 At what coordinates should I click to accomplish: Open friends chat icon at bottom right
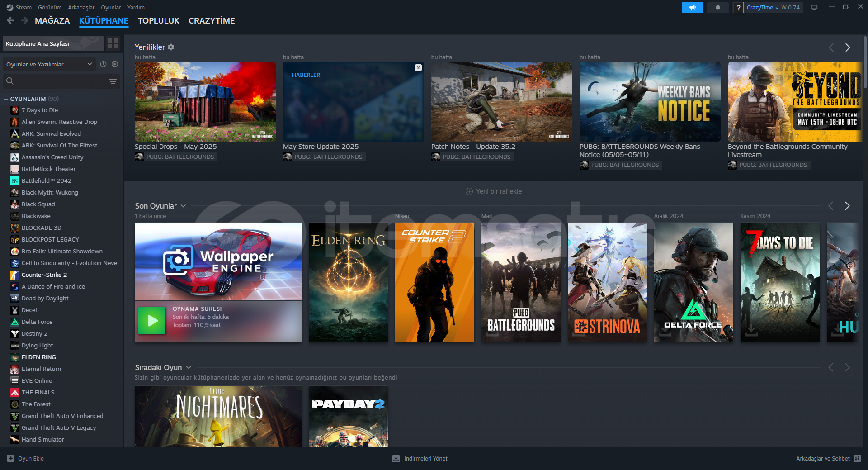857,458
